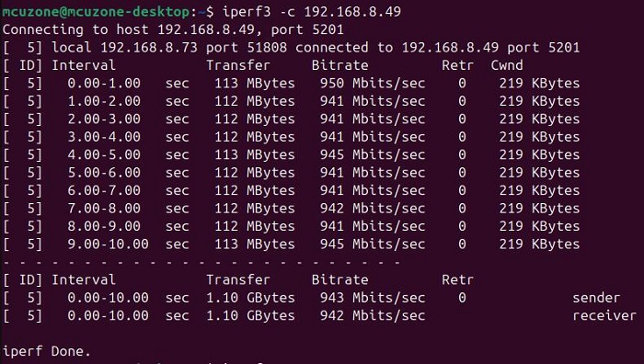Click the 'Cwnd' column header
The height and width of the screenshot is (364, 644).
[507, 65]
